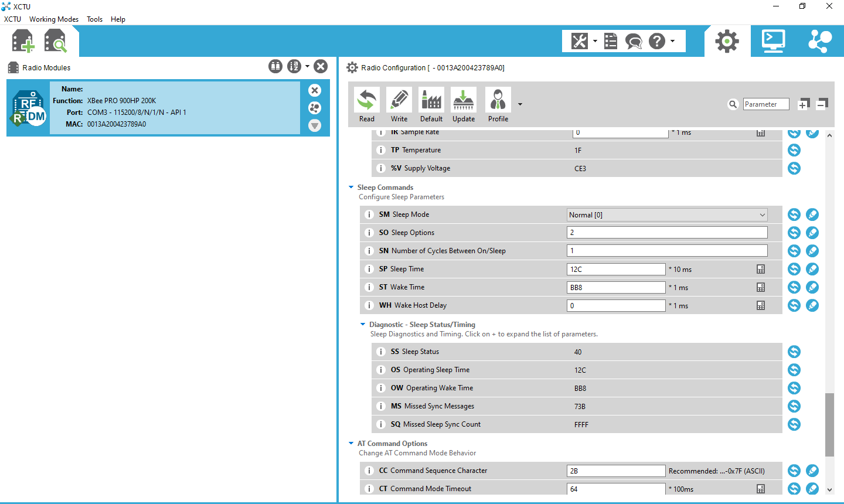
Task: Open the calculator for SP Sleep Time
Action: (761, 269)
